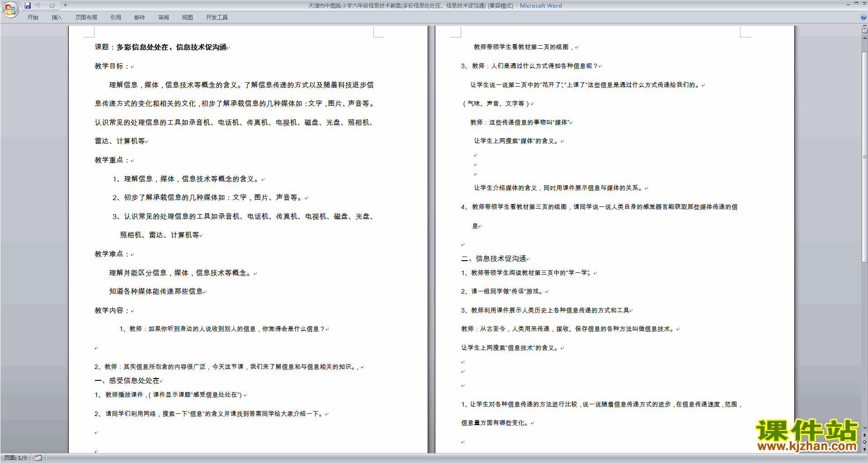The width and height of the screenshot is (868, 463).
Task: Click the line 让学生上网搜索“媒体”的含义
Action: coord(517,141)
